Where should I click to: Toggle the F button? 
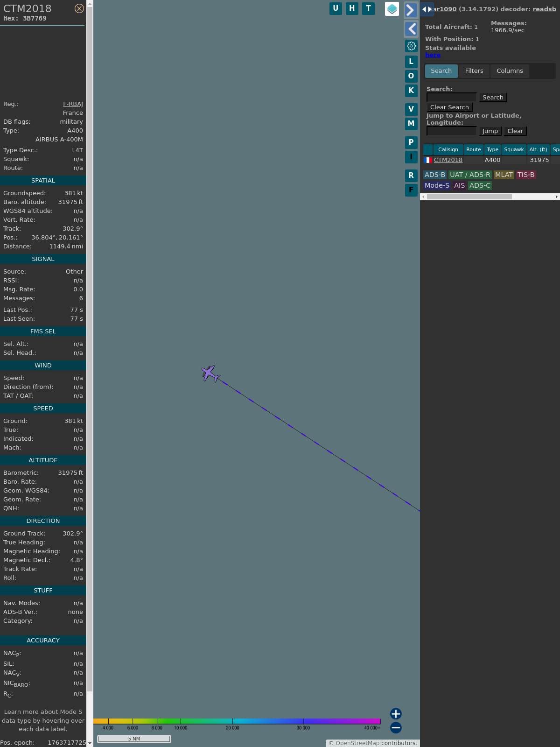click(x=411, y=190)
